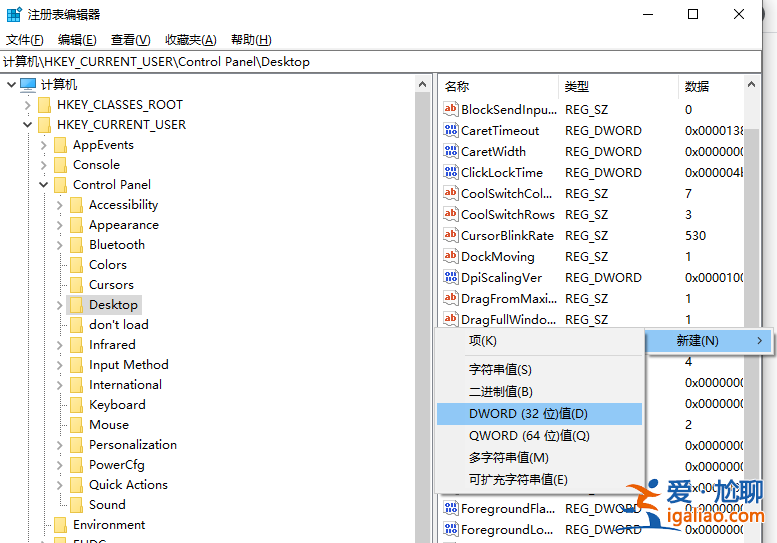Sort values by the 名称 column header
Viewport: 777px width, 543px height.
[499, 87]
